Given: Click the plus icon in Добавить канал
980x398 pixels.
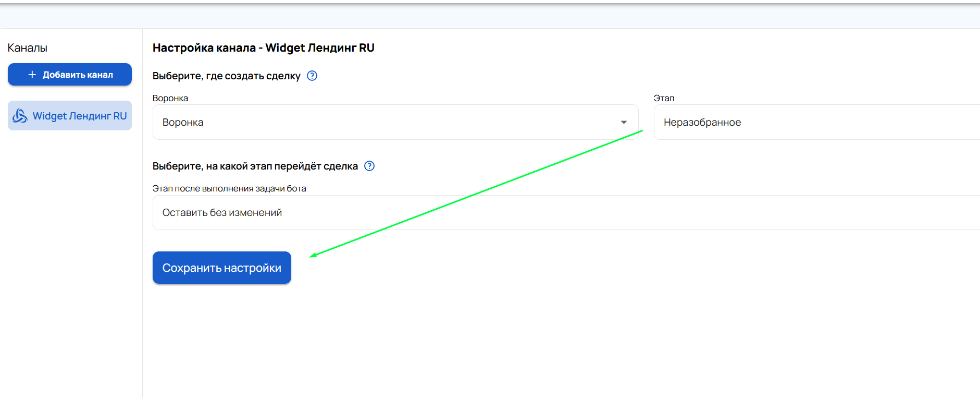Looking at the screenshot, I should 32,75.
